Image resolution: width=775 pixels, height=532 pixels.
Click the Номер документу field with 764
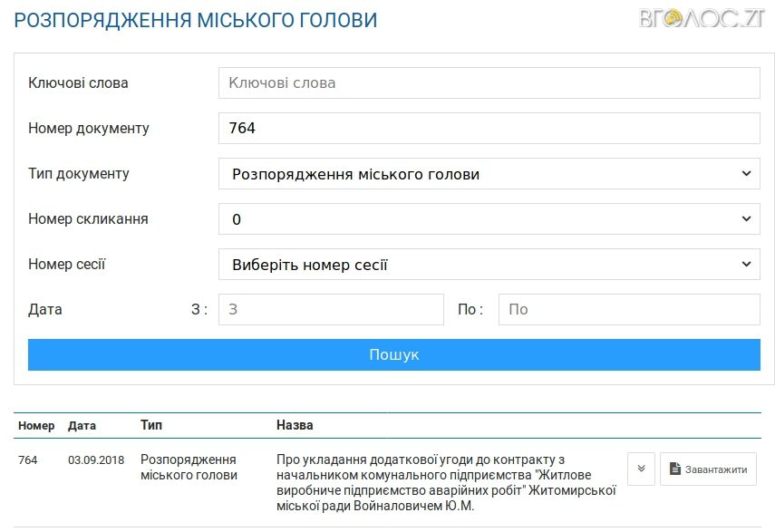click(x=489, y=129)
